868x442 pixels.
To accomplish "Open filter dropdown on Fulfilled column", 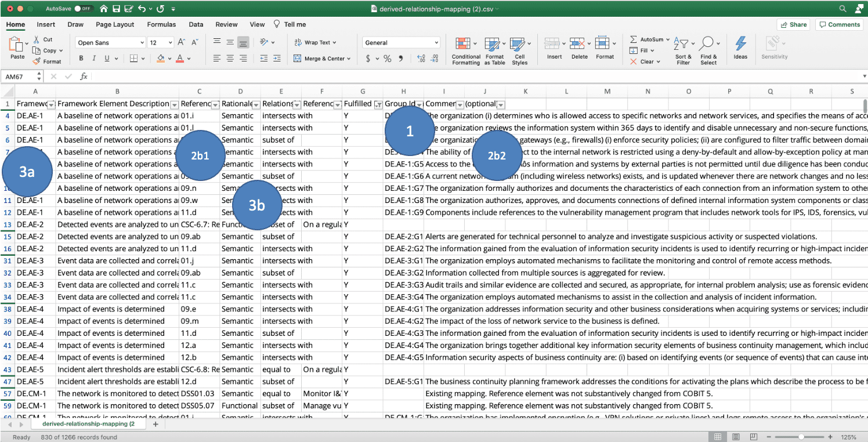I will (378, 104).
